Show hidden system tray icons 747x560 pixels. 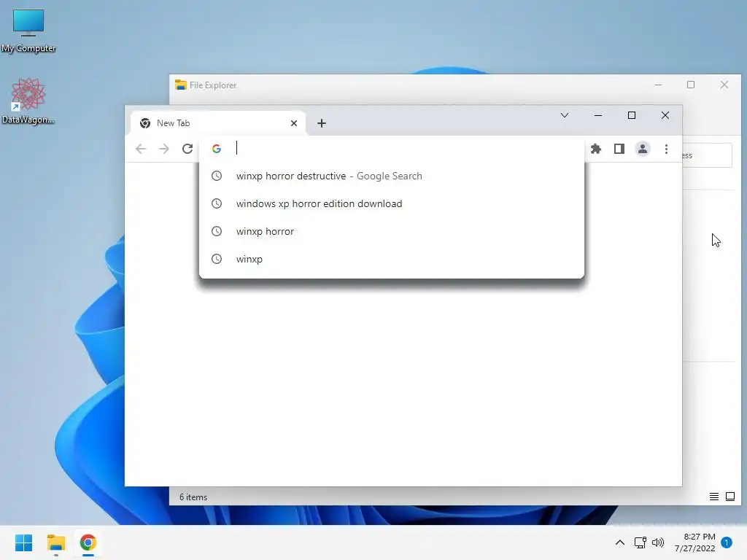pyautogui.click(x=620, y=542)
